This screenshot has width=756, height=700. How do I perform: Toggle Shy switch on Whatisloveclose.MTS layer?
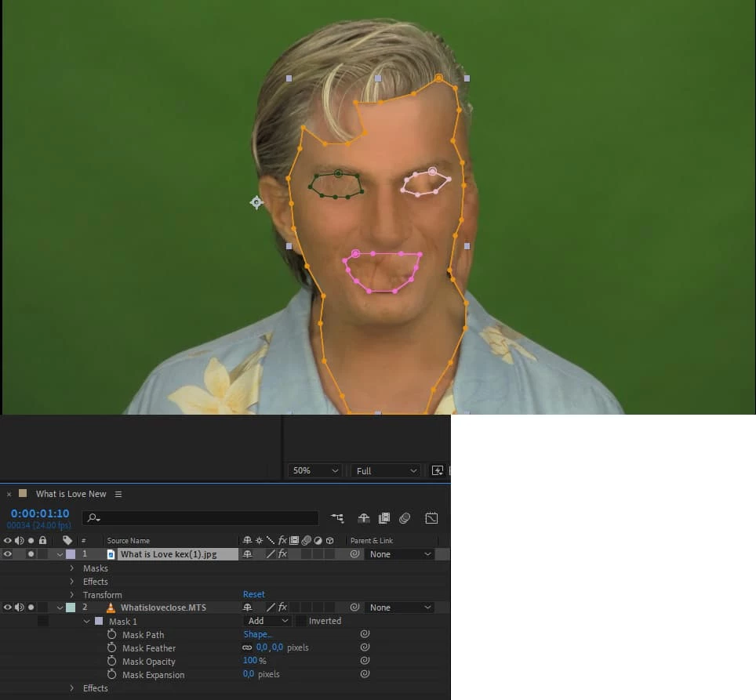point(247,607)
